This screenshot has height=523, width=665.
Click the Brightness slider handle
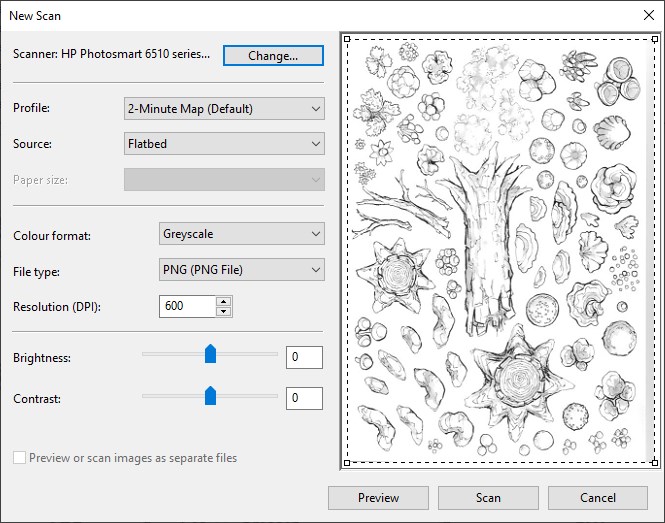(x=210, y=354)
